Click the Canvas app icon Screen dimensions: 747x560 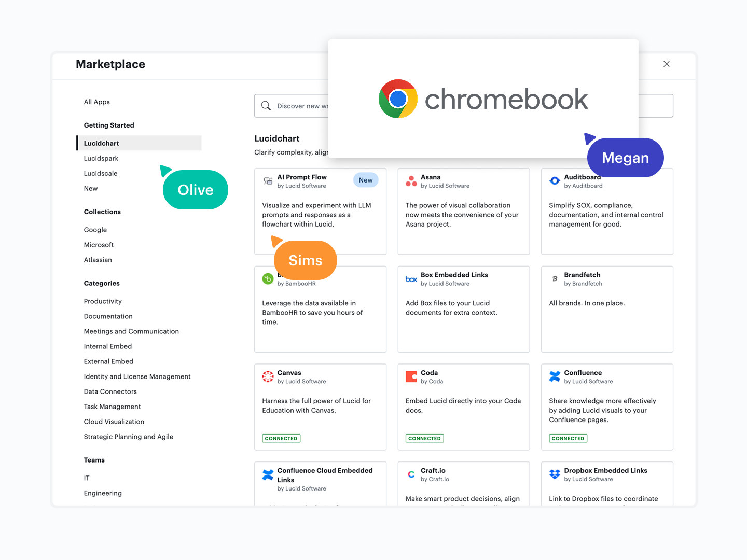(x=268, y=376)
